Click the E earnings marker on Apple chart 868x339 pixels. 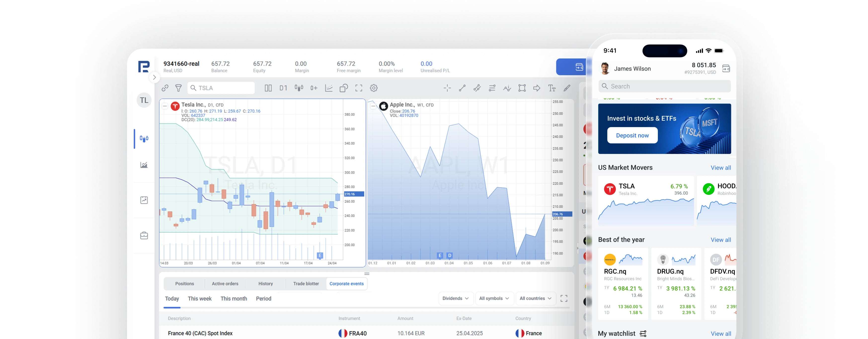[x=440, y=255]
